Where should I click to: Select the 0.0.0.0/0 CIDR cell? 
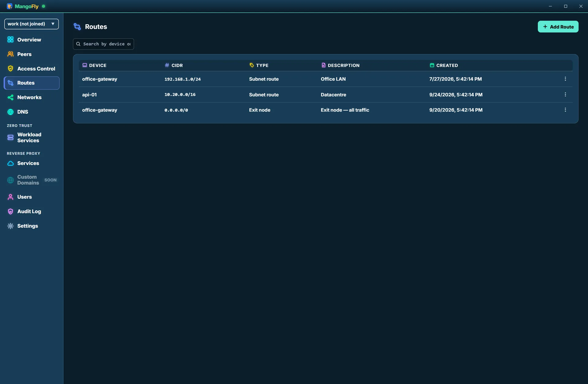pos(176,110)
